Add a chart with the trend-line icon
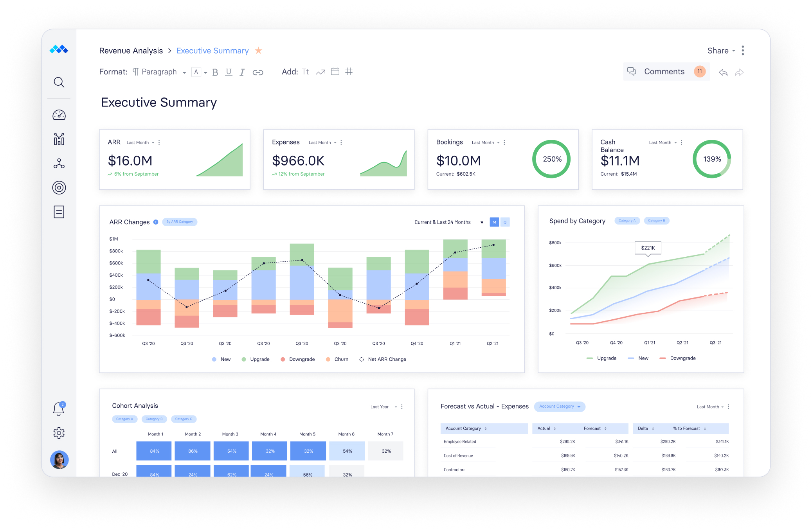This screenshot has height=531, width=812. click(x=320, y=72)
